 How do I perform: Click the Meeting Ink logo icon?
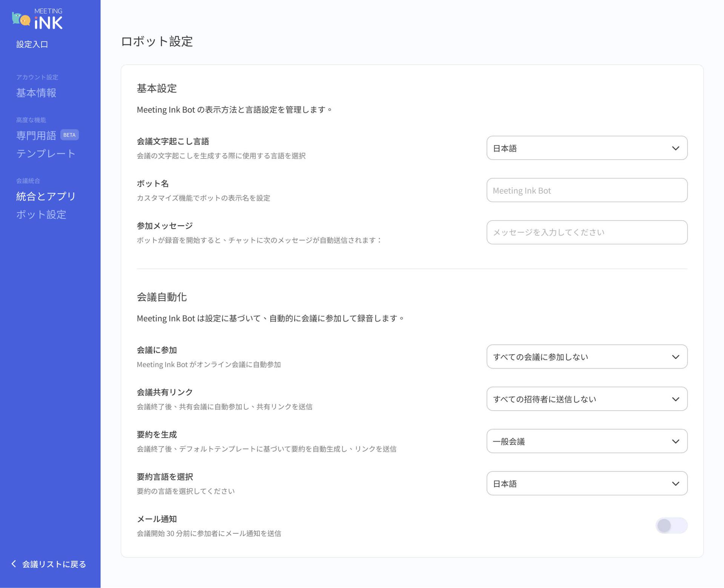pyautogui.click(x=37, y=19)
